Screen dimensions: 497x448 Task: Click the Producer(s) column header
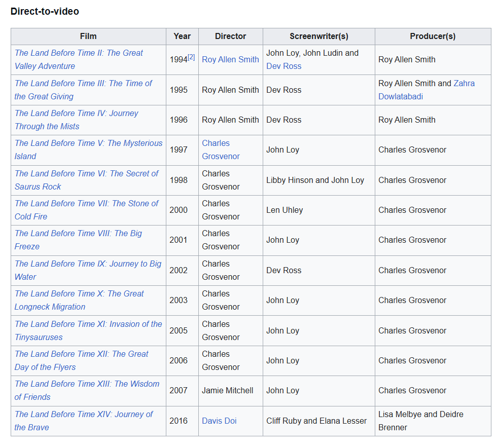point(433,36)
